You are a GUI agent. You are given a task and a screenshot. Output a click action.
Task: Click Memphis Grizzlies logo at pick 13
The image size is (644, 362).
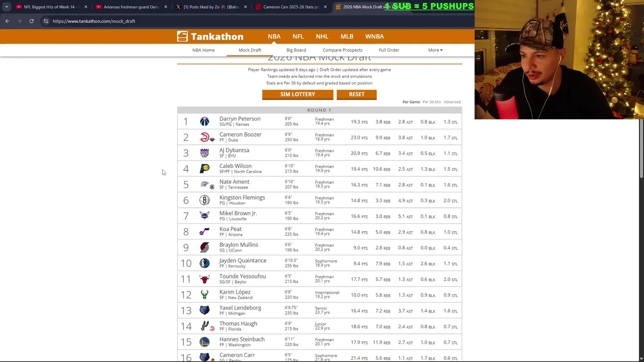pos(204,311)
